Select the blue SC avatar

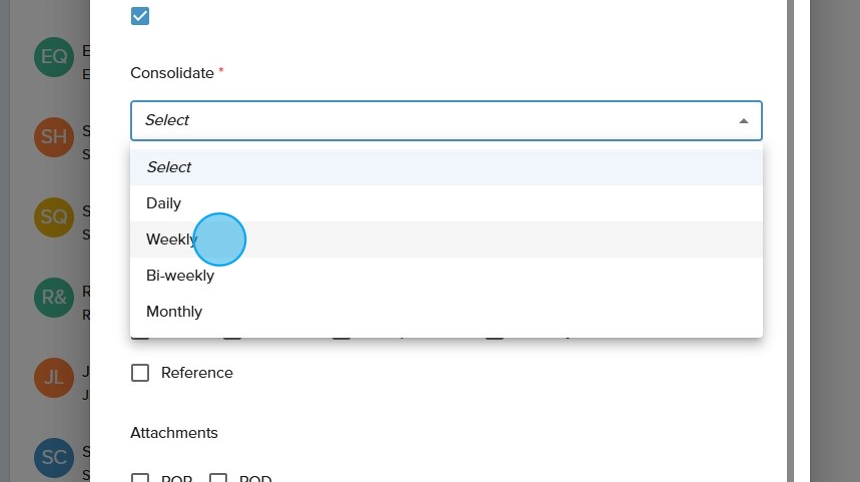coord(53,457)
